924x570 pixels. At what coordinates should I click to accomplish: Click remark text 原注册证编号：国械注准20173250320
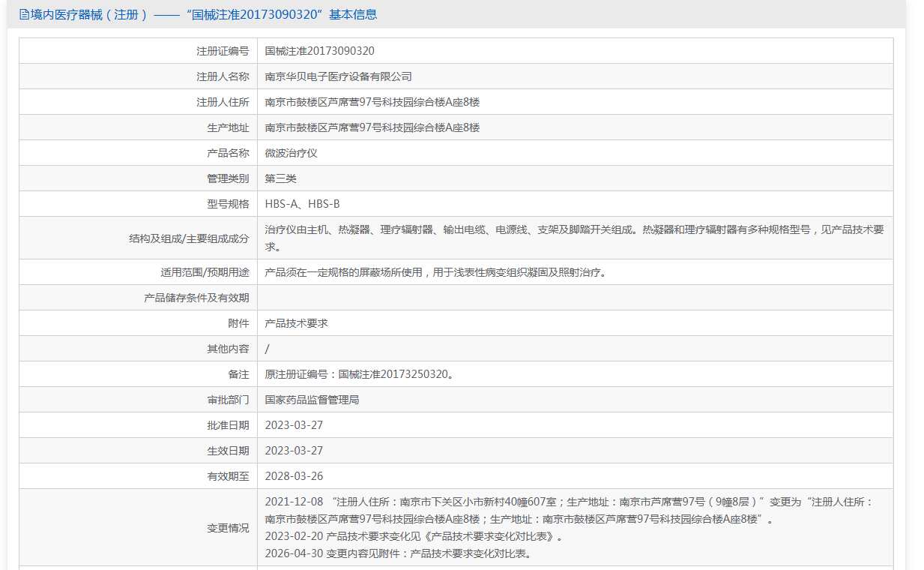point(360,374)
